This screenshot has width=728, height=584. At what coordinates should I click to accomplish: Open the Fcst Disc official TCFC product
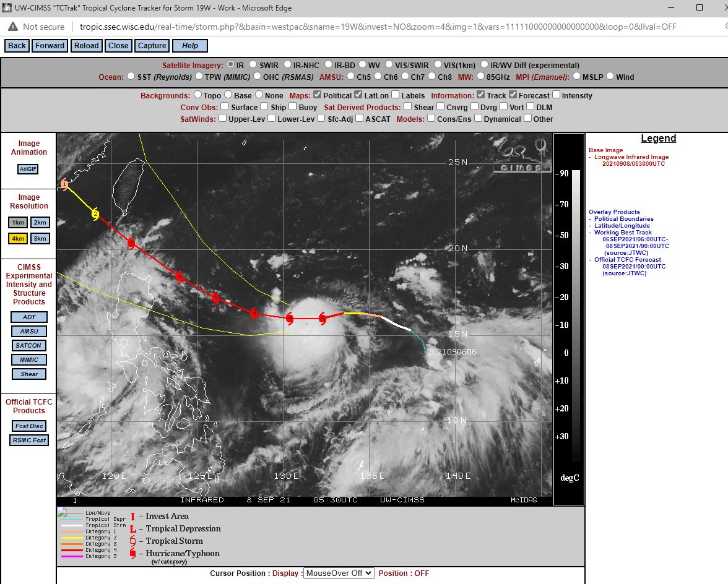[x=28, y=426]
